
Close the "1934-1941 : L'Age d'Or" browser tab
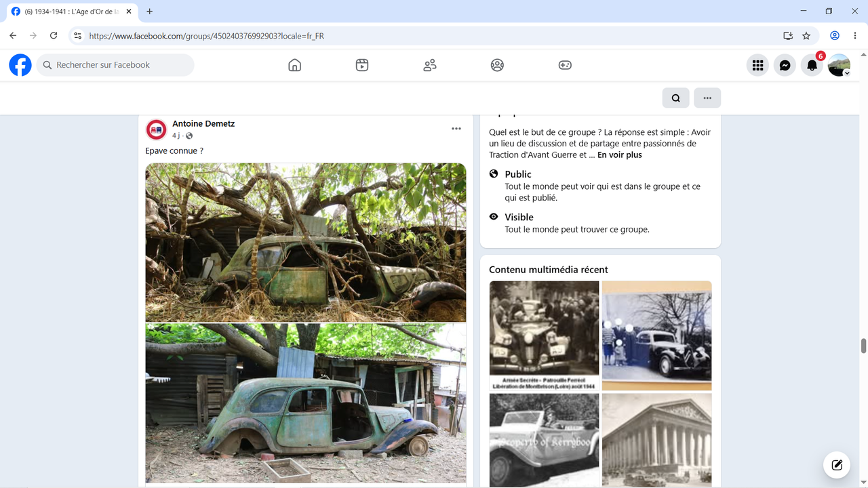pos(129,12)
